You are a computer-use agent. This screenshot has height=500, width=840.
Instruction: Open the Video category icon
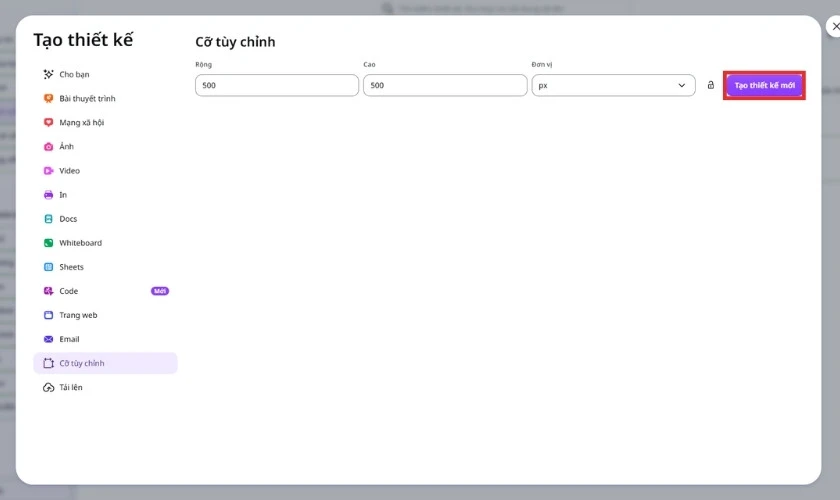click(x=48, y=171)
